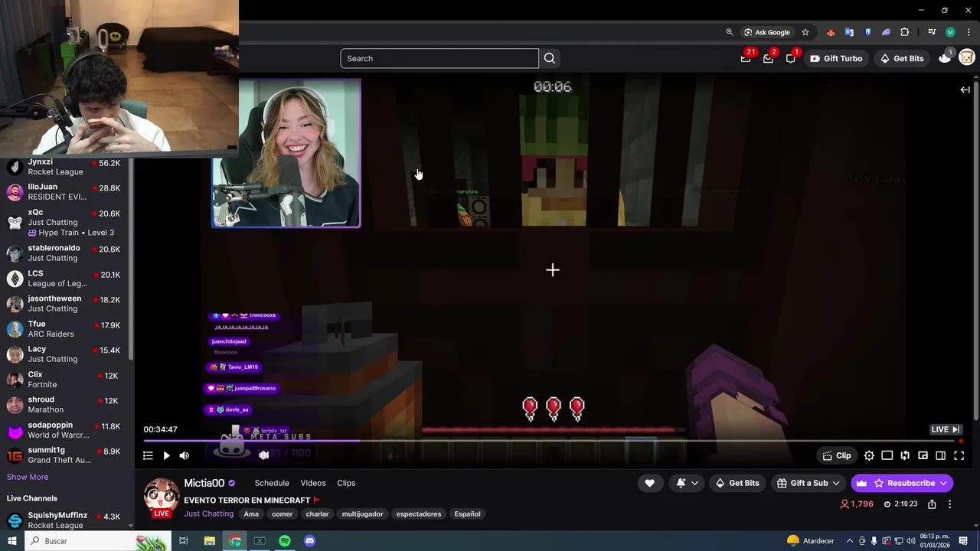Click the espectadores tag
Viewport: 980px width, 551px height.
click(x=419, y=514)
